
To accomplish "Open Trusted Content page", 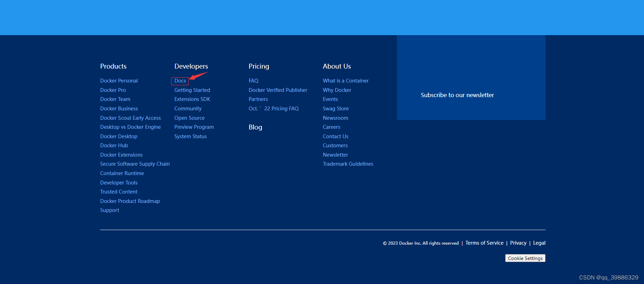I will pos(119,192).
